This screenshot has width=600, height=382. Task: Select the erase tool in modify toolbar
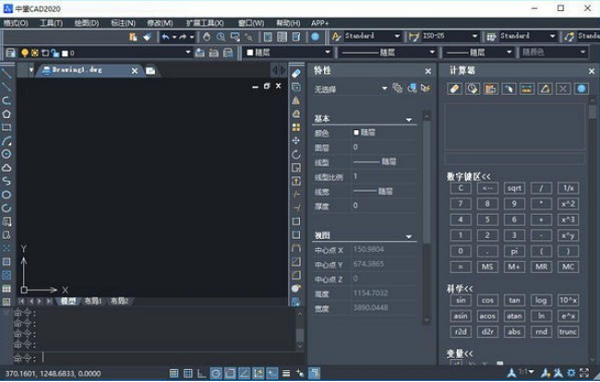296,73
